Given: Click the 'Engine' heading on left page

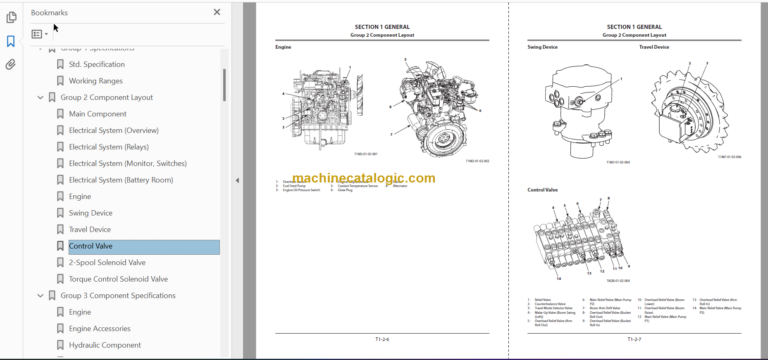Looking at the screenshot, I should pyautogui.click(x=283, y=48).
